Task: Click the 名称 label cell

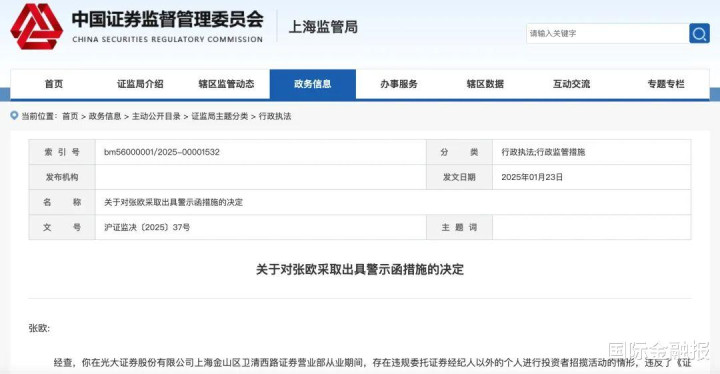Action: (62, 202)
